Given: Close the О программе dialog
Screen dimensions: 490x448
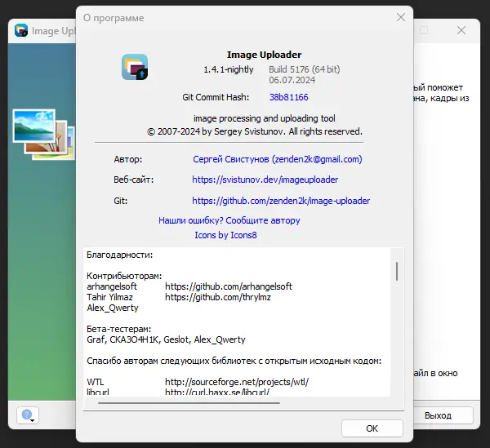Looking at the screenshot, I should pos(401,17).
